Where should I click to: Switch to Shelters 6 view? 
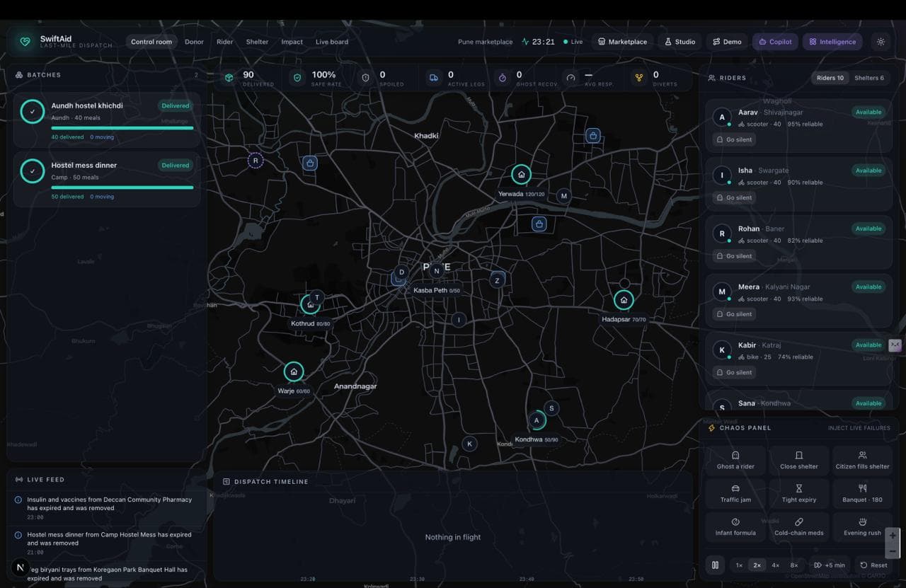coord(869,78)
